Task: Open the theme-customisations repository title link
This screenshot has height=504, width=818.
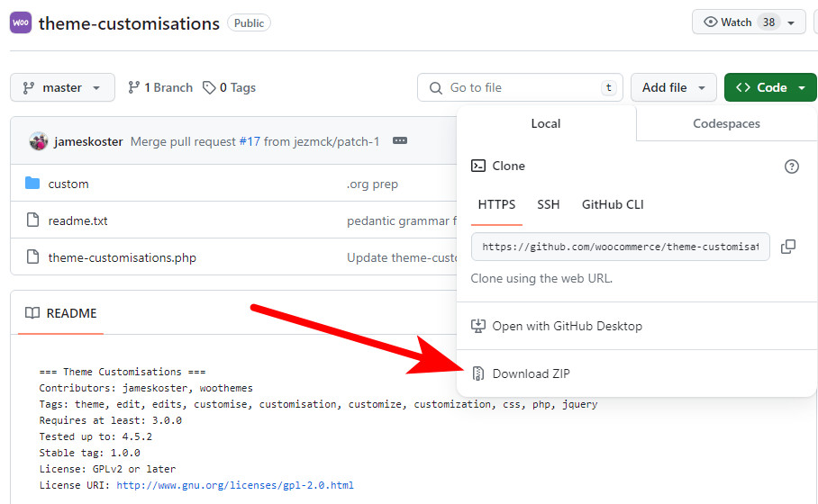Action: coord(129,23)
